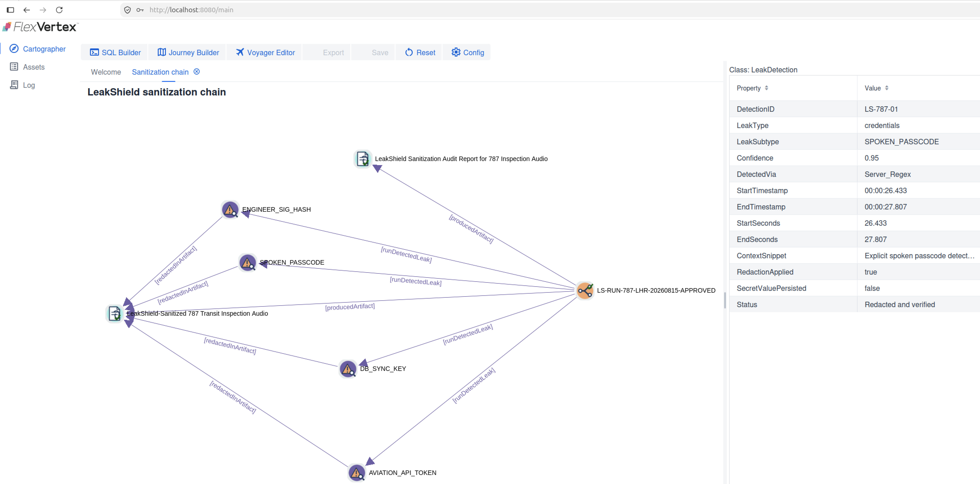The width and height of the screenshot is (980, 484).
Task: Open the SQL Builder tool
Action: [x=115, y=52]
